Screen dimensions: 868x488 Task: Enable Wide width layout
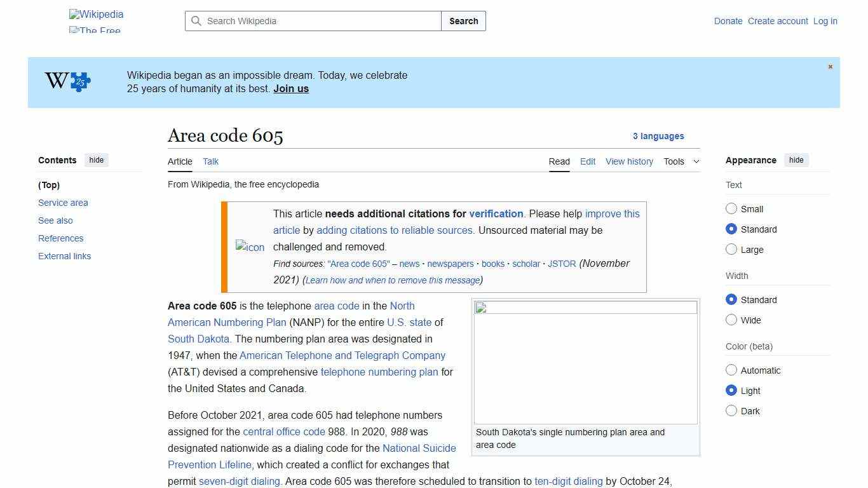(731, 320)
